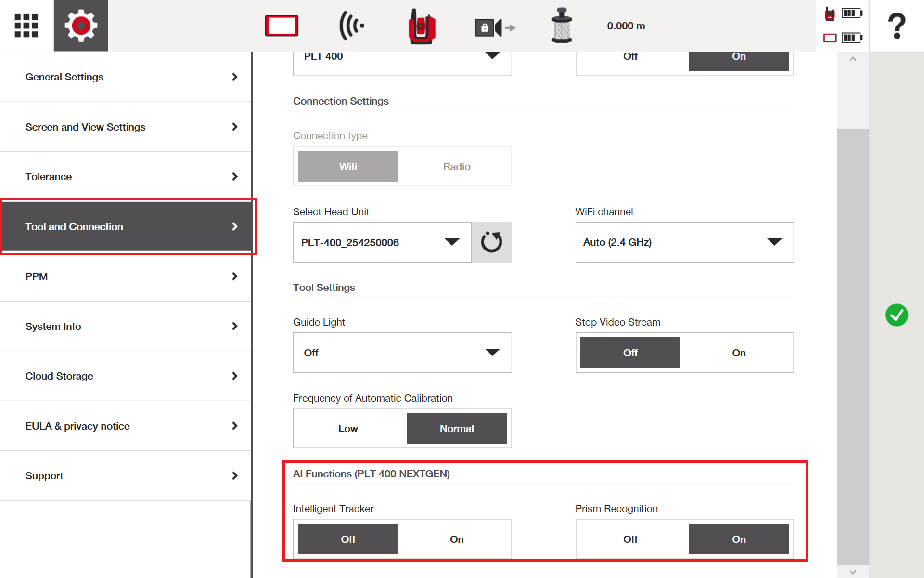Select the prism target icon
The image size is (924, 578).
point(562,26)
